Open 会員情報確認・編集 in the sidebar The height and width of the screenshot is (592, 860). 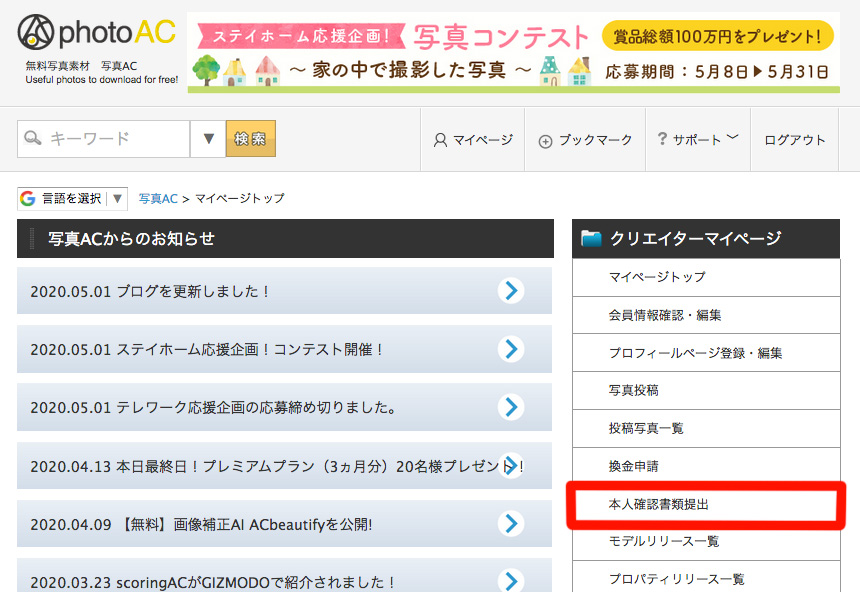click(706, 315)
